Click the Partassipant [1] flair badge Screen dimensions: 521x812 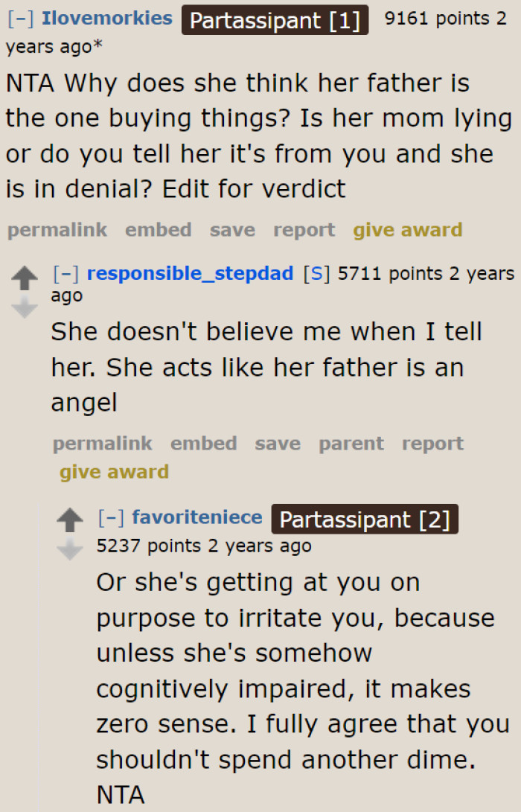[275, 20]
